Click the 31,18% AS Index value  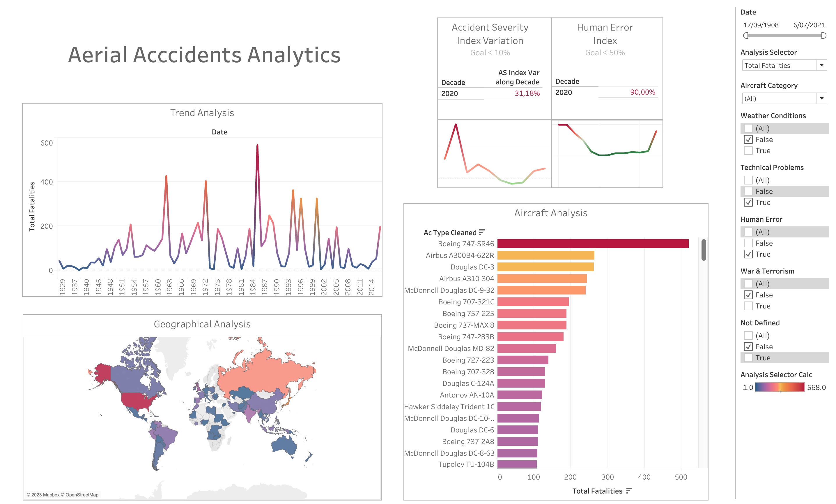point(527,93)
